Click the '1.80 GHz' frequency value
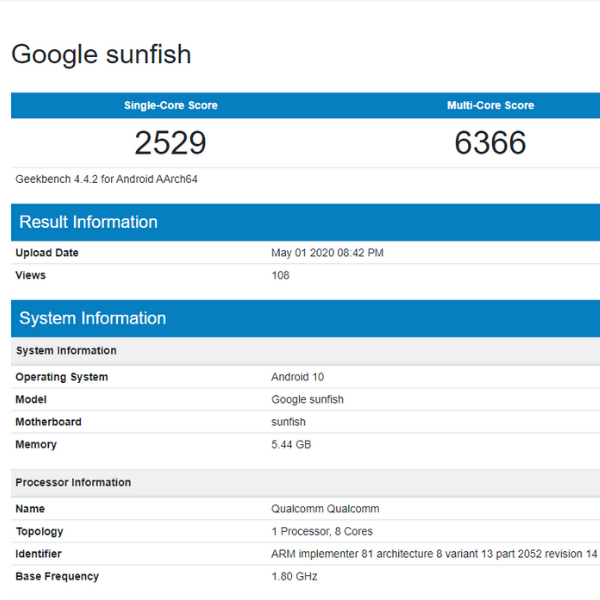The width and height of the screenshot is (600, 600). click(x=294, y=576)
